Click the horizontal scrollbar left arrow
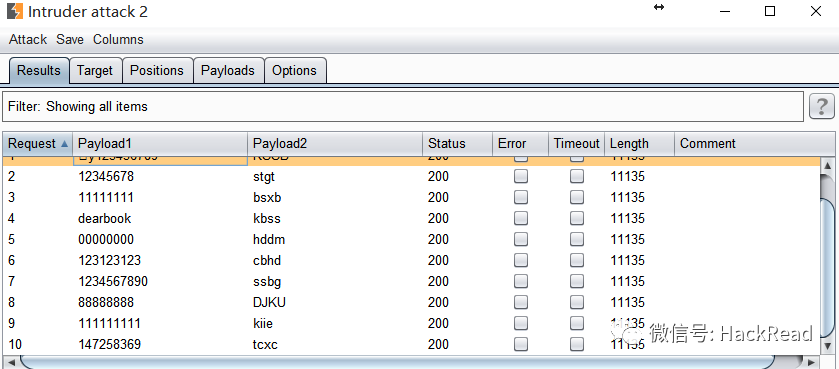The width and height of the screenshot is (839, 369). 11,362
